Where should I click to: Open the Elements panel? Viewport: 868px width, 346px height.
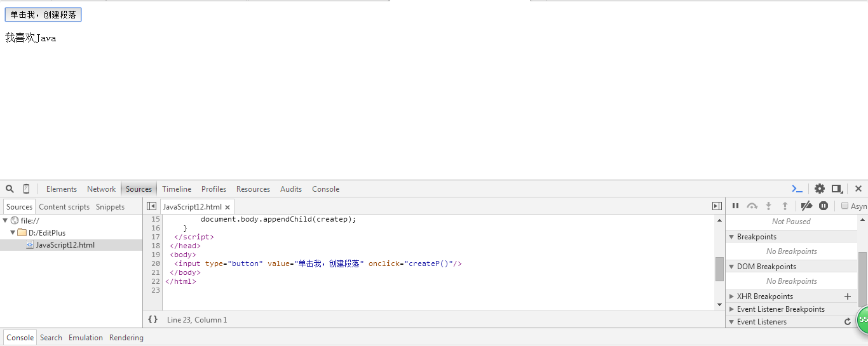62,189
